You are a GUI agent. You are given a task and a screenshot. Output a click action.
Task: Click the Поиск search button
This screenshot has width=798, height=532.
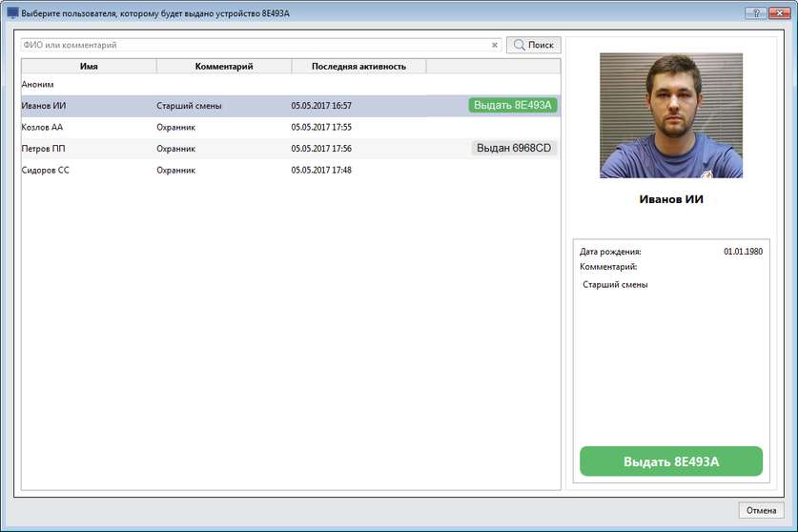(x=533, y=45)
